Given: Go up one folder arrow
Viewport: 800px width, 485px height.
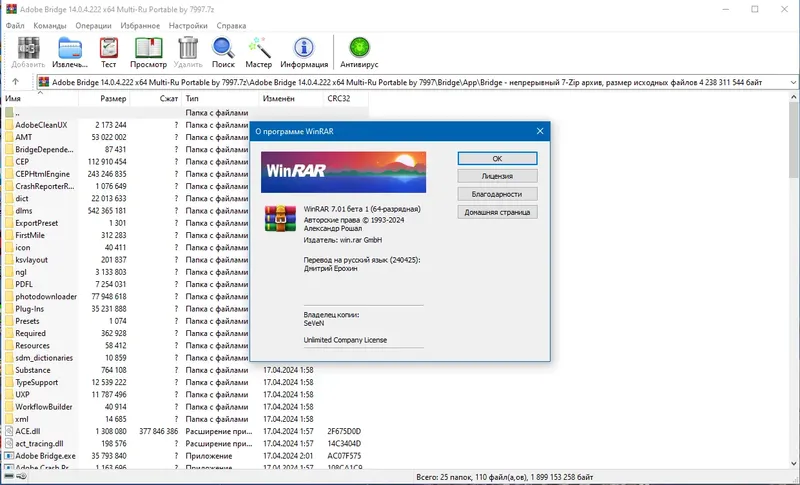Looking at the screenshot, I should click(x=15, y=82).
